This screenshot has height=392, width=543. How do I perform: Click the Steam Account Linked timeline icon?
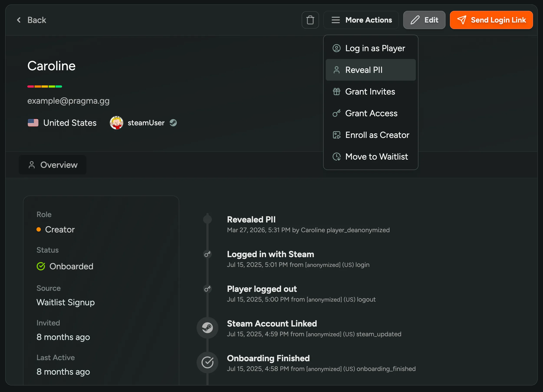207,328
